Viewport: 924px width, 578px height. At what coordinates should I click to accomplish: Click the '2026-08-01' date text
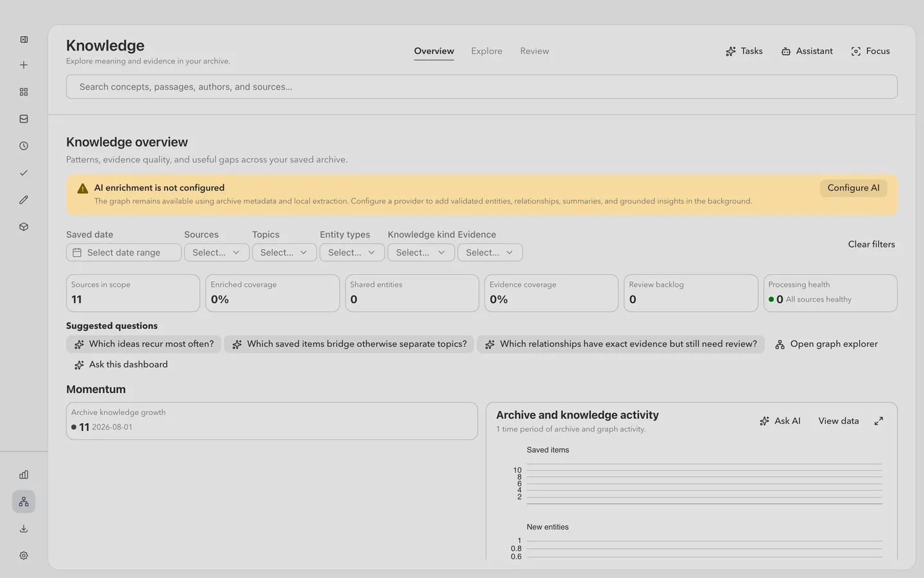[112, 427]
